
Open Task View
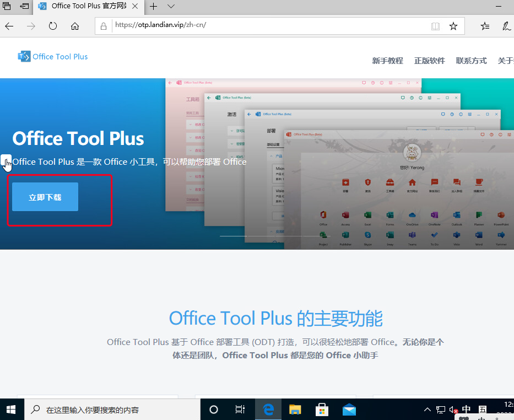pos(240,410)
